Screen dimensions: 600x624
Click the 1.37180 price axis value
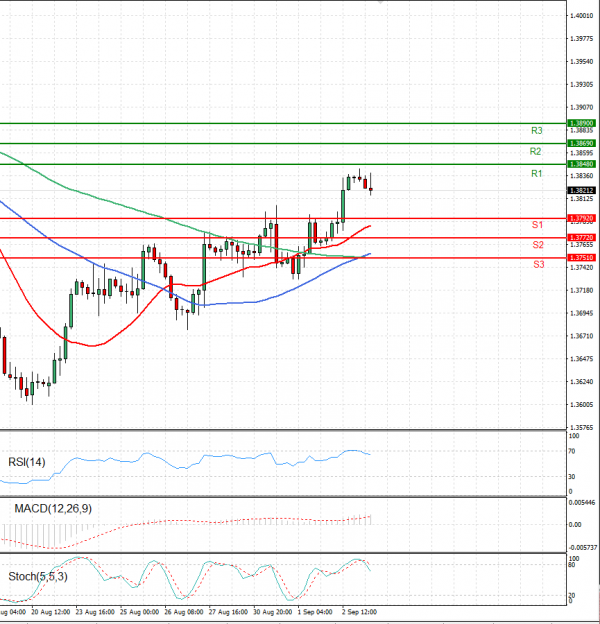pyautogui.click(x=581, y=291)
